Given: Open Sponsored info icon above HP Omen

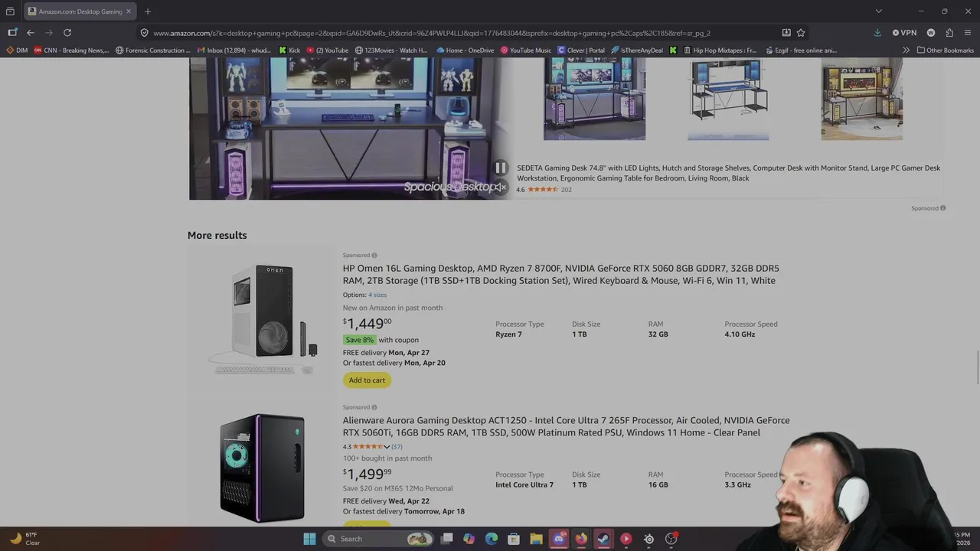Looking at the screenshot, I should (374, 256).
